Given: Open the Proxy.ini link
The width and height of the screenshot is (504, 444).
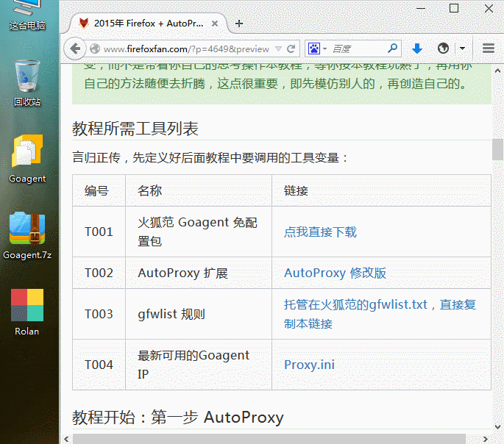Looking at the screenshot, I should pos(309,365).
